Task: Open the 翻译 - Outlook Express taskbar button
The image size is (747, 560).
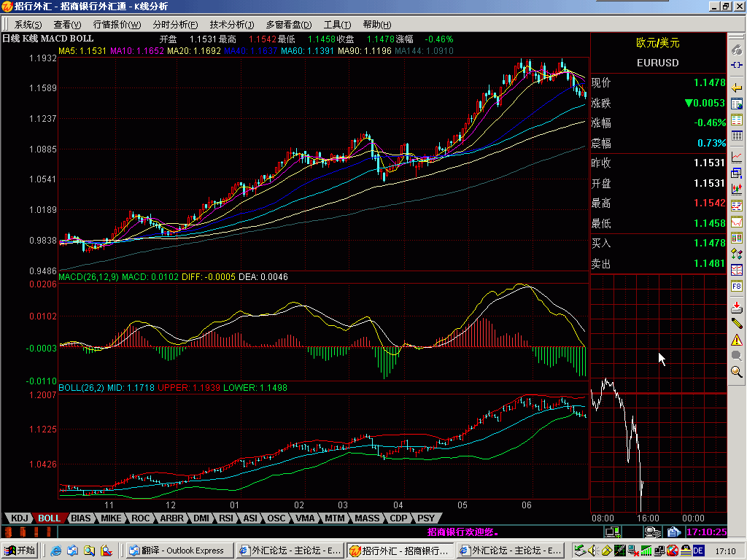Action: click(181, 551)
